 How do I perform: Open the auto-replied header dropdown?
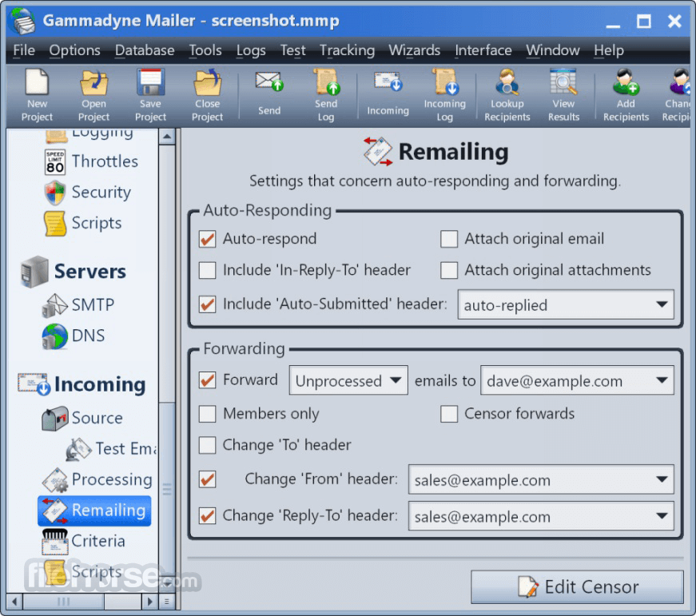[566, 305]
